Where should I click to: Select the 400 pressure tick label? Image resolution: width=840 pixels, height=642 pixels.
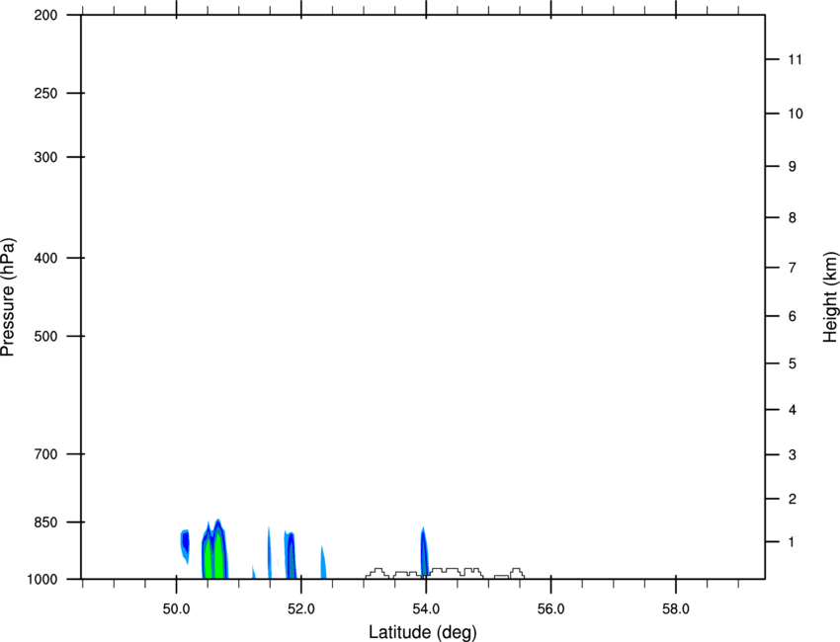pyautogui.click(x=45, y=258)
